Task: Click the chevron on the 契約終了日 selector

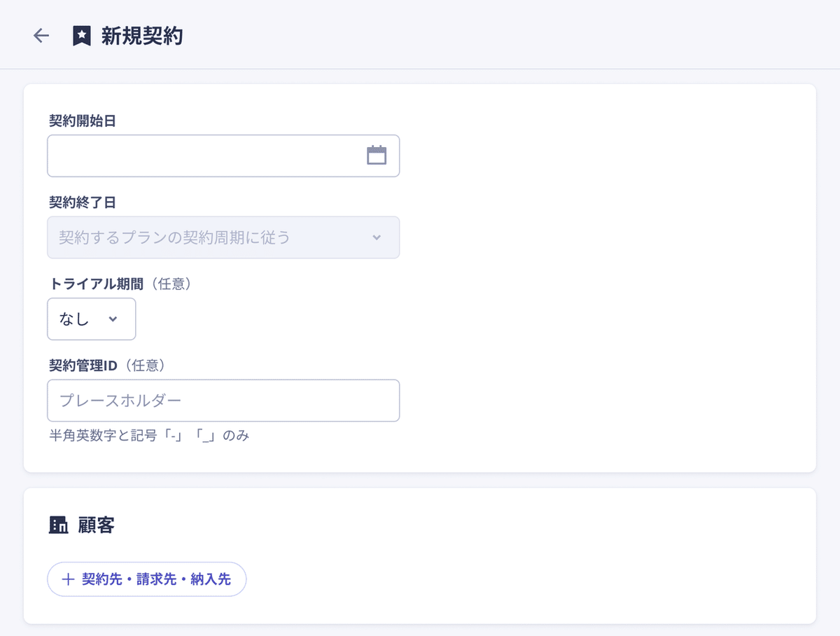Action: pos(377,237)
